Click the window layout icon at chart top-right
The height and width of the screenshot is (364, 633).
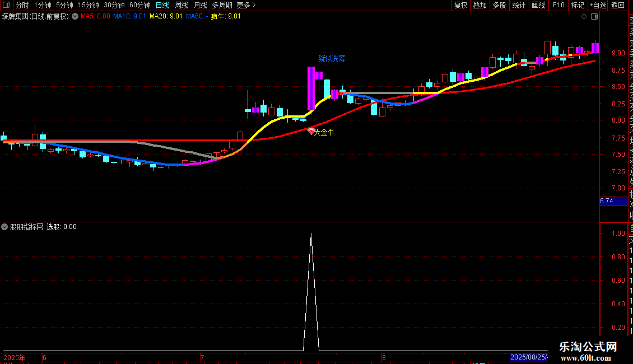[x=594, y=17]
